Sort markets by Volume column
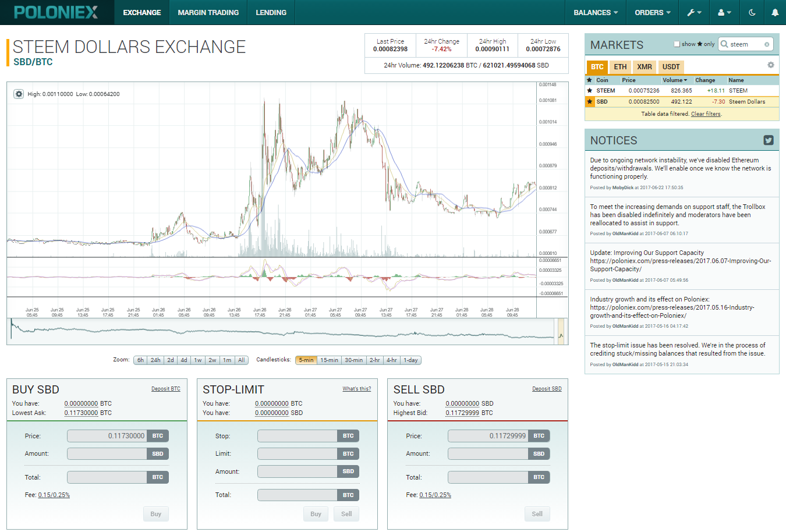The width and height of the screenshot is (786, 532). 675,80
